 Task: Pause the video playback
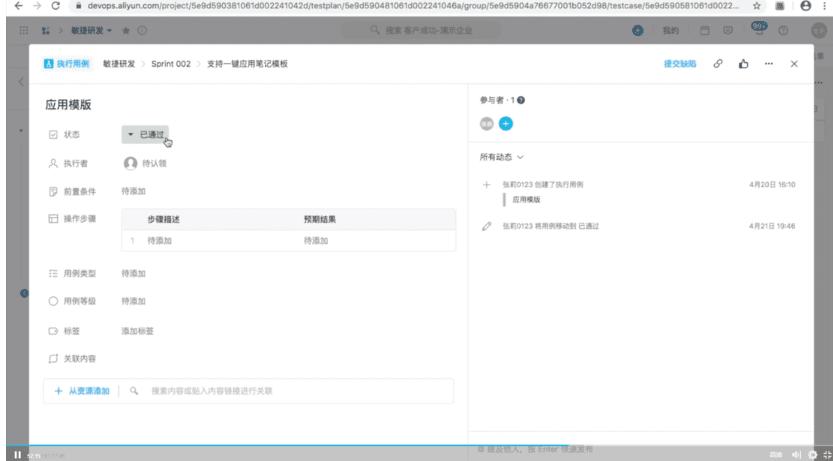click(x=18, y=455)
